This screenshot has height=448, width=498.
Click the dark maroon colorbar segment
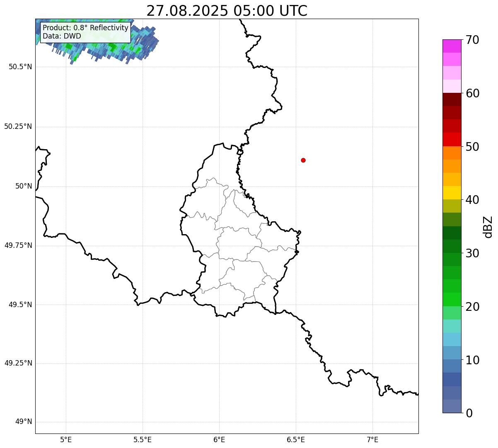(452, 99)
